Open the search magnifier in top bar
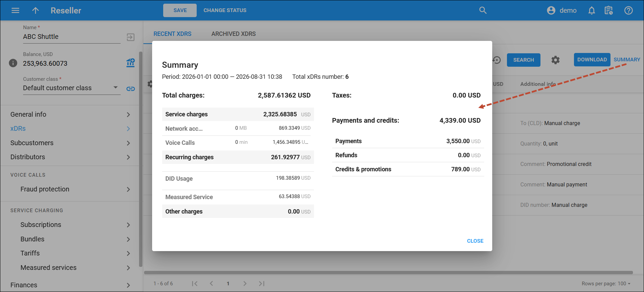644x292 pixels. 483,10
